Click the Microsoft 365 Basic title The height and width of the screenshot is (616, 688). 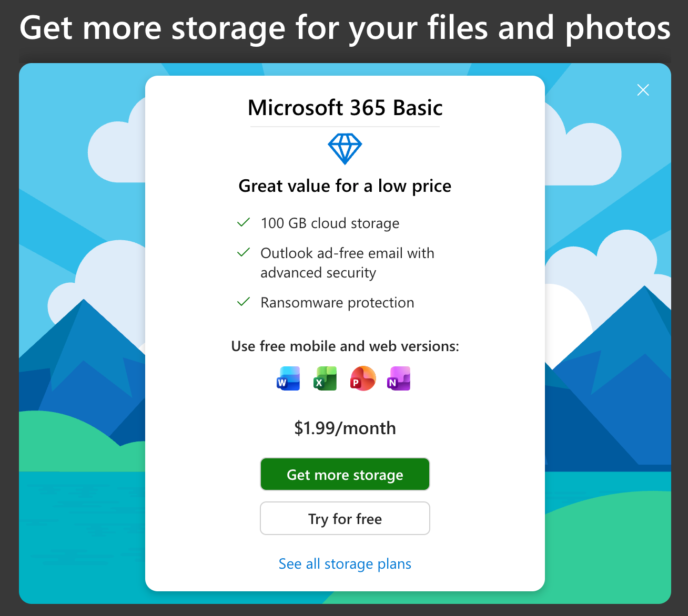tap(345, 108)
